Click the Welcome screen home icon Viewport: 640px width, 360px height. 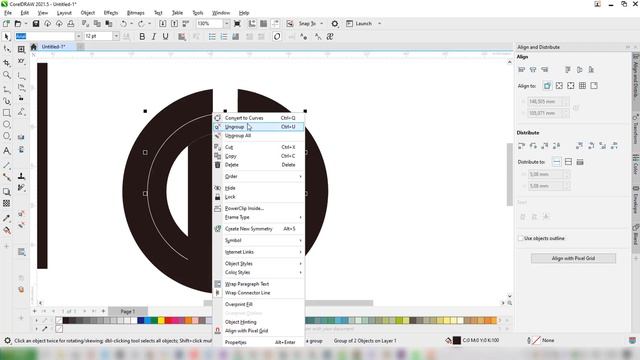pos(34,47)
